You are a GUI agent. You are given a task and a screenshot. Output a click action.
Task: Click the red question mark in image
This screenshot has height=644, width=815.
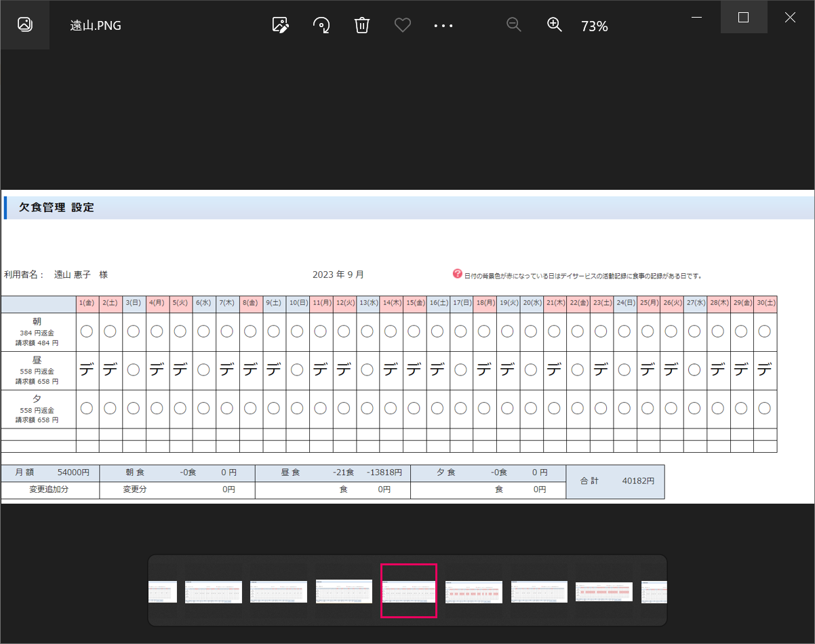[x=457, y=274]
